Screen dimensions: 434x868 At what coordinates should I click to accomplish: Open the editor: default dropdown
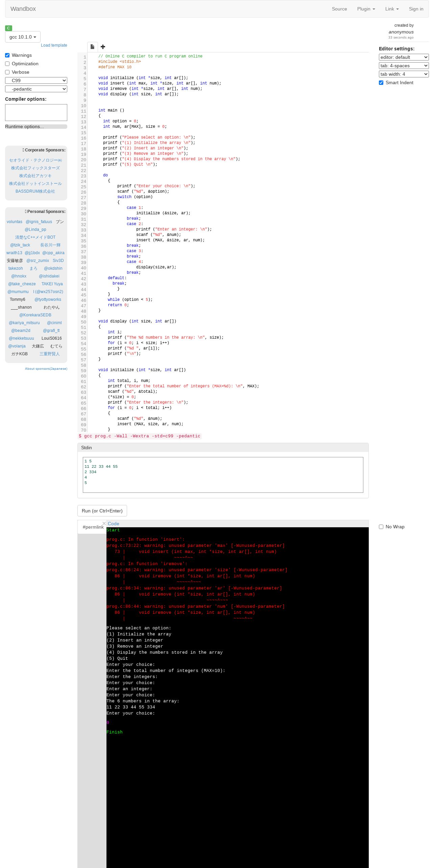[x=404, y=57]
